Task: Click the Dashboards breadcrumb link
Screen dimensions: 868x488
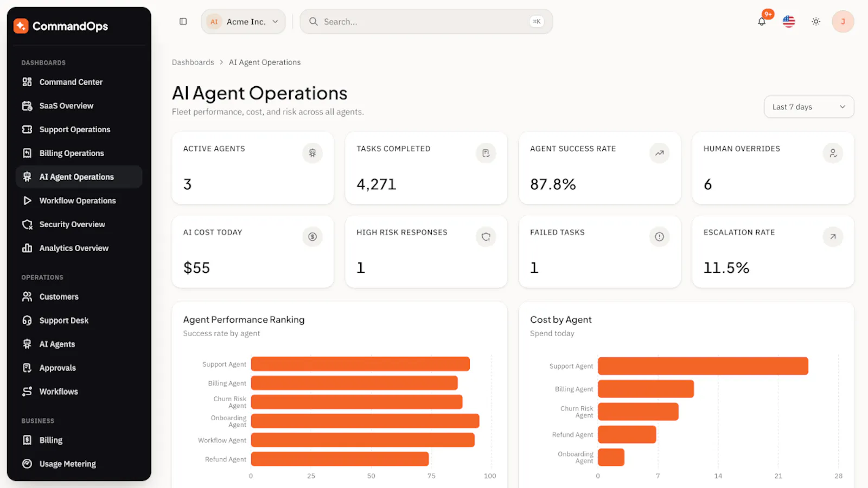Action: click(193, 62)
